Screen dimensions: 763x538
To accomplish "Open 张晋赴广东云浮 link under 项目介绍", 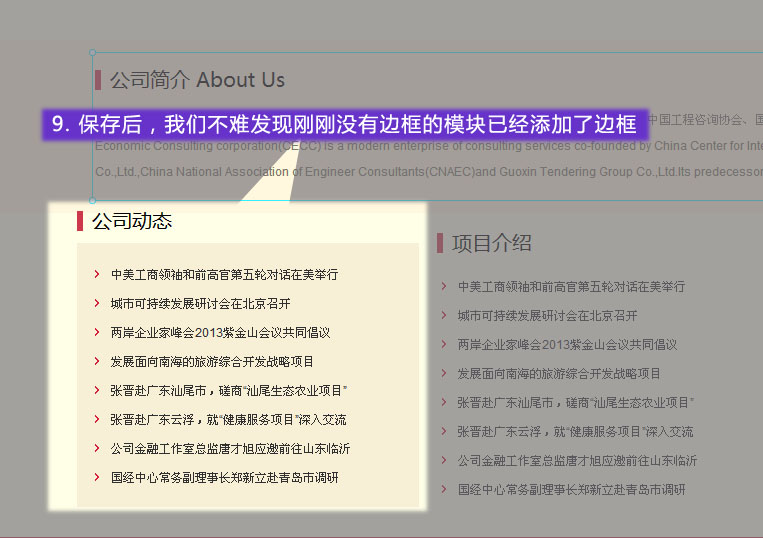I will point(575,432).
